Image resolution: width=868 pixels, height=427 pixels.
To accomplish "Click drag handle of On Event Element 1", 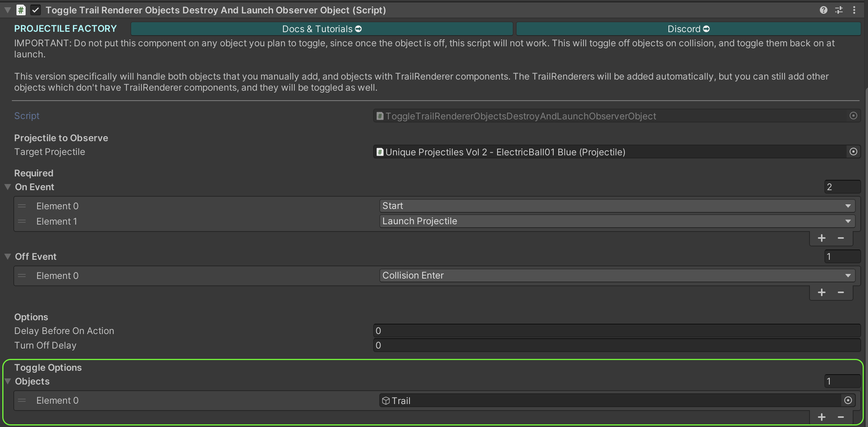I will coord(22,221).
